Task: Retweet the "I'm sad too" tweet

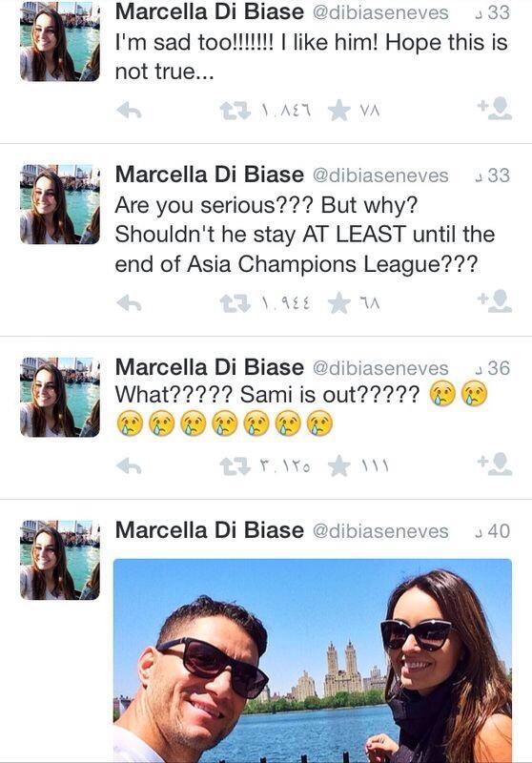Action: 235,111
